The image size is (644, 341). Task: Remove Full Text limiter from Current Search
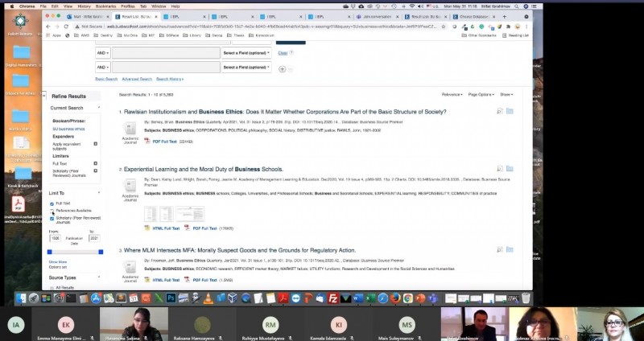pos(95,163)
